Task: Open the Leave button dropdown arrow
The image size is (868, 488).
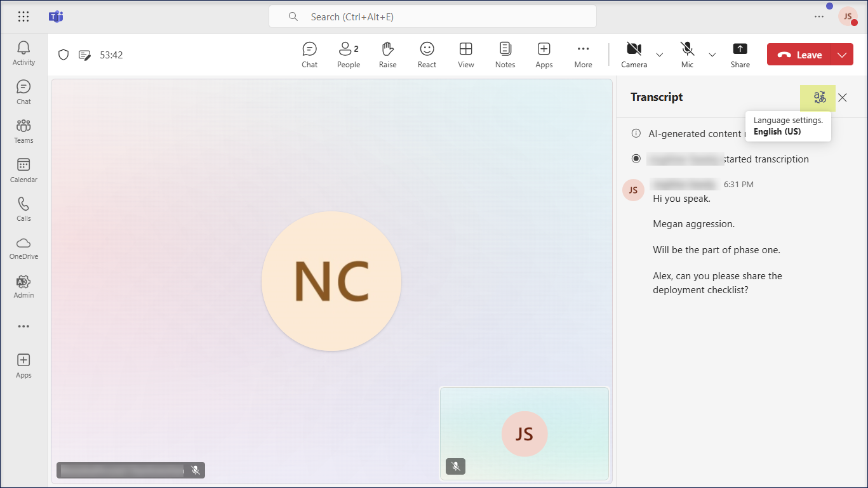Action: tap(842, 55)
